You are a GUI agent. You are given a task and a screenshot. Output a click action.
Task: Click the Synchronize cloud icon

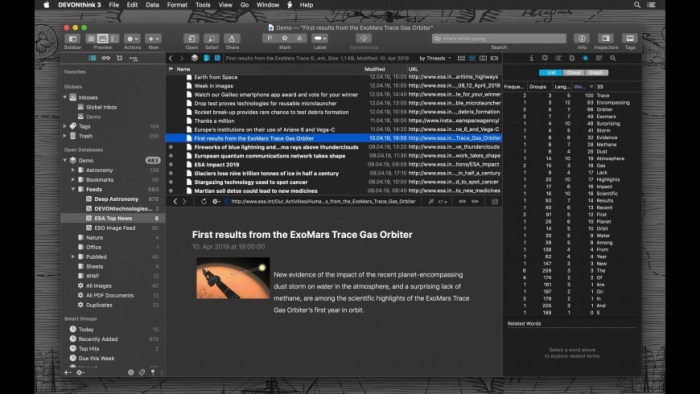(363, 38)
